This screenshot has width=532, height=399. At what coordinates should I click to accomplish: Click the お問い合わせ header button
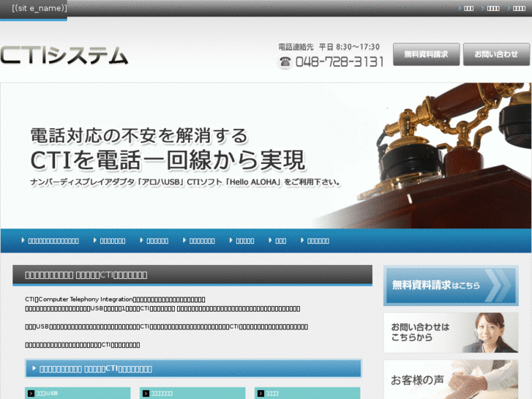click(496, 54)
